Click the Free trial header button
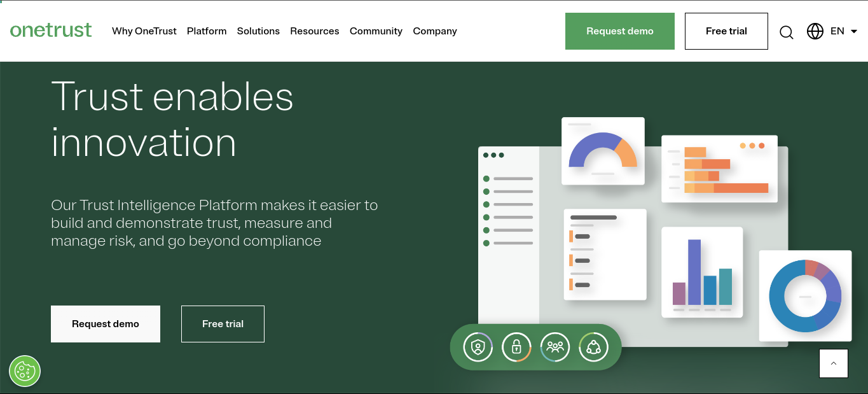The image size is (868, 394). point(726,31)
